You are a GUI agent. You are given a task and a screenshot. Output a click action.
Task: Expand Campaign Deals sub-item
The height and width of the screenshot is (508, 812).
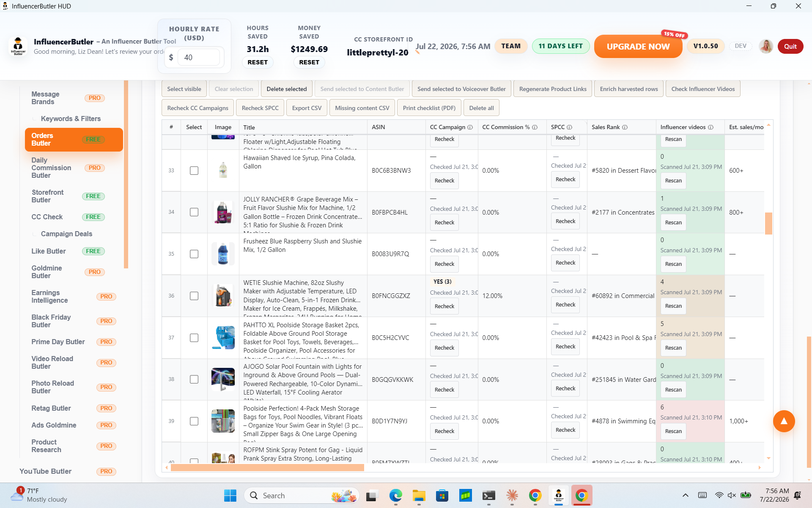pyautogui.click(x=66, y=234)
